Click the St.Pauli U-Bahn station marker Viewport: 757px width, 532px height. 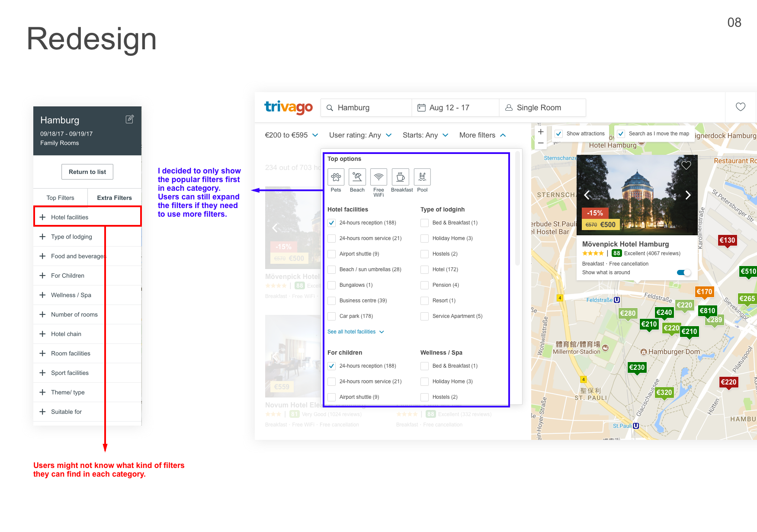pos(636,426)
